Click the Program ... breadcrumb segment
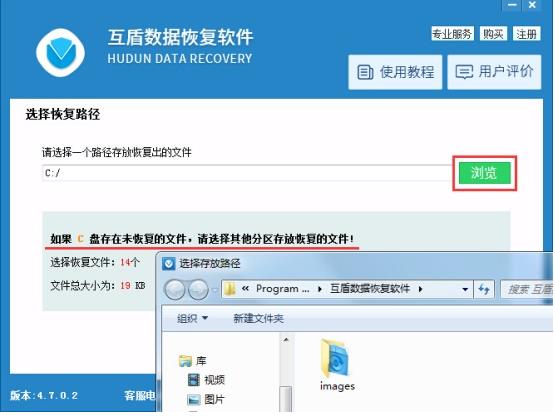 [282, 289]
